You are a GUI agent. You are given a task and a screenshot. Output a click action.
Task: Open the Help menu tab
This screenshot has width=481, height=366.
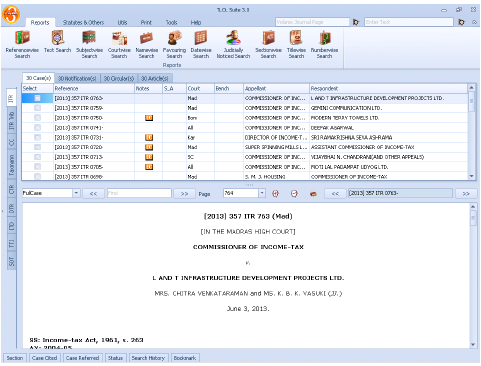[x=196, y=23]
